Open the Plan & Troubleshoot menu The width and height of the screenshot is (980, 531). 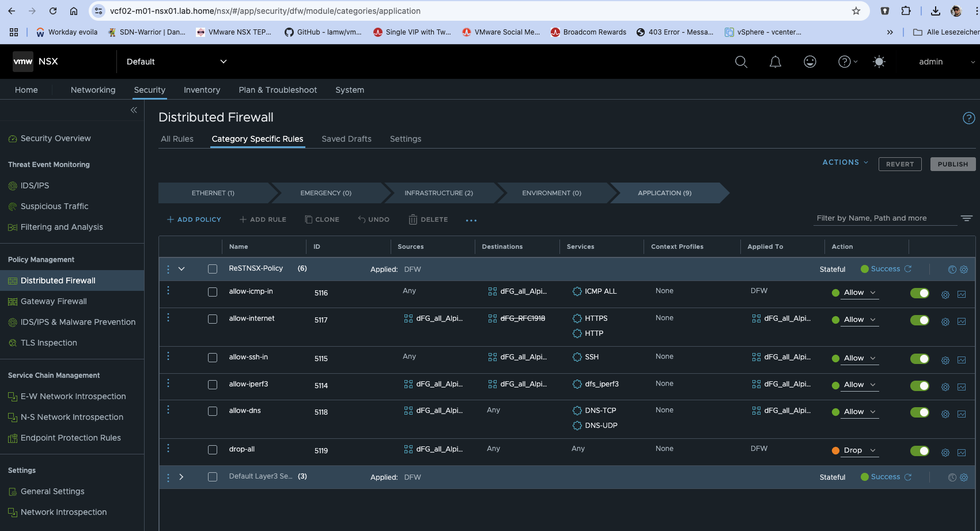(278, 90)
